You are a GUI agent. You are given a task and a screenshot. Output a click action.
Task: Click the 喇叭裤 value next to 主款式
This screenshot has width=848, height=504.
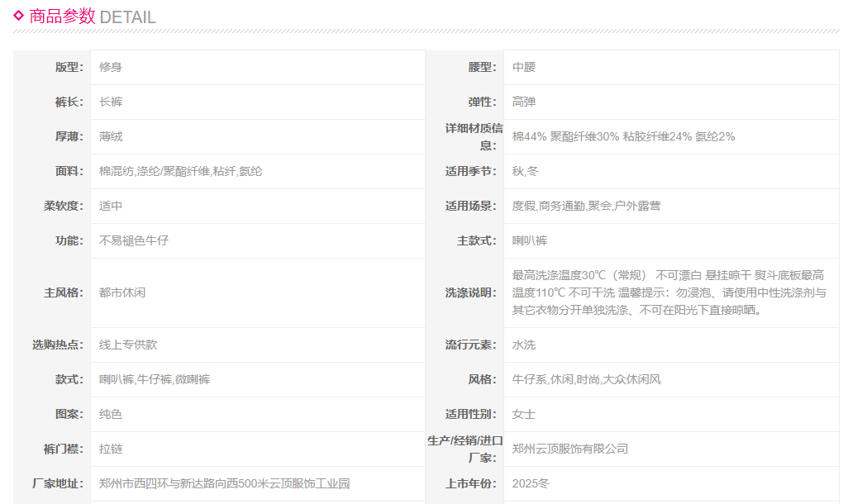(x=530, y=240)
